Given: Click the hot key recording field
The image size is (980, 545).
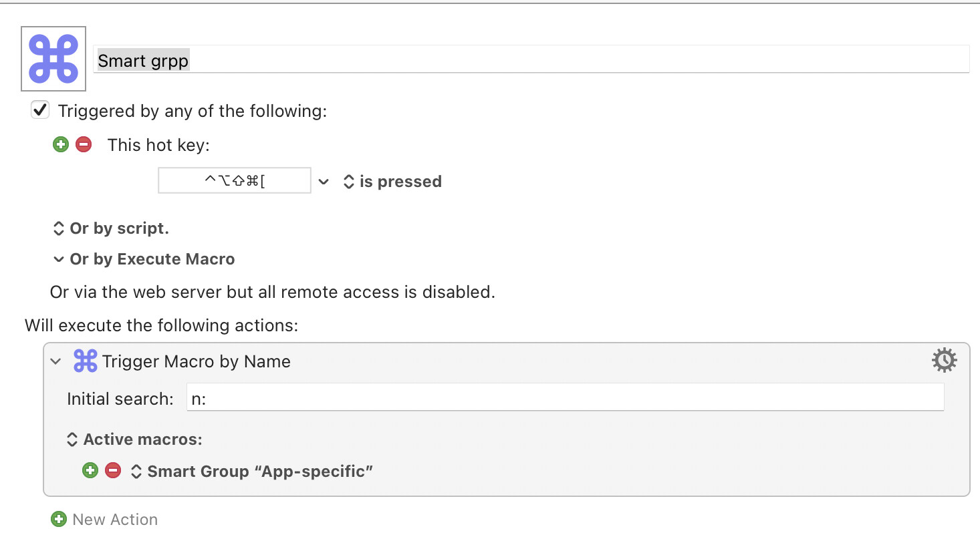Looking at the screenshot, I should tap(235, 180).
